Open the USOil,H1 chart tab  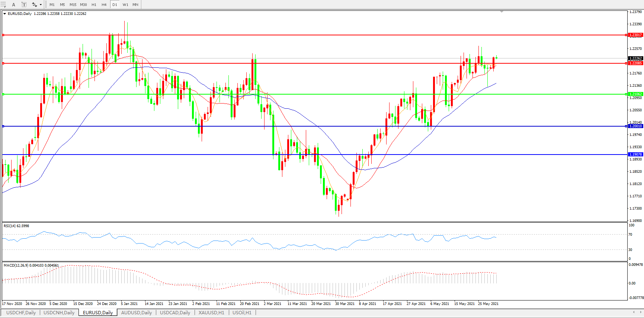tap(242, 313)
